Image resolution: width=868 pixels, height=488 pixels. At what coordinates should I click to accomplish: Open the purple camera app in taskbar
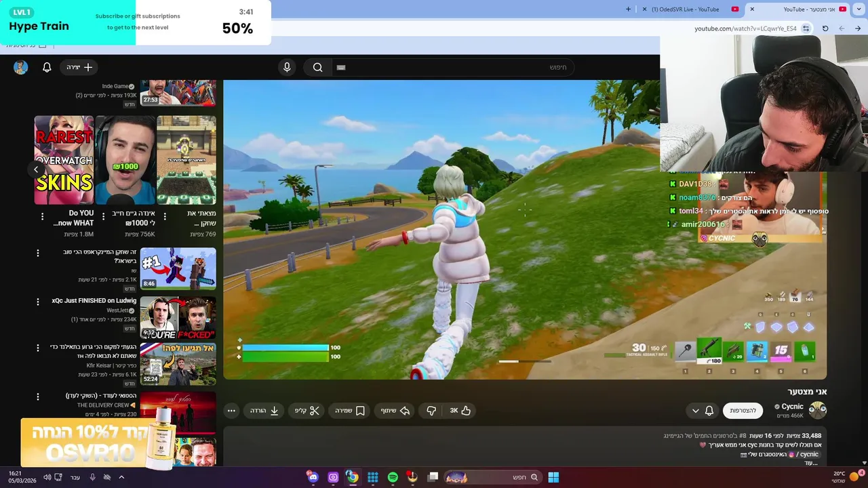pos(333,477)
